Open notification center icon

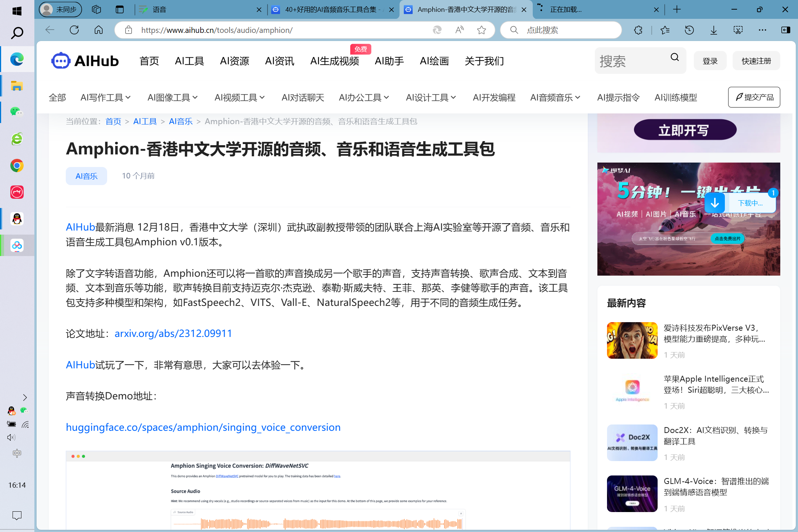coord(17,515)
